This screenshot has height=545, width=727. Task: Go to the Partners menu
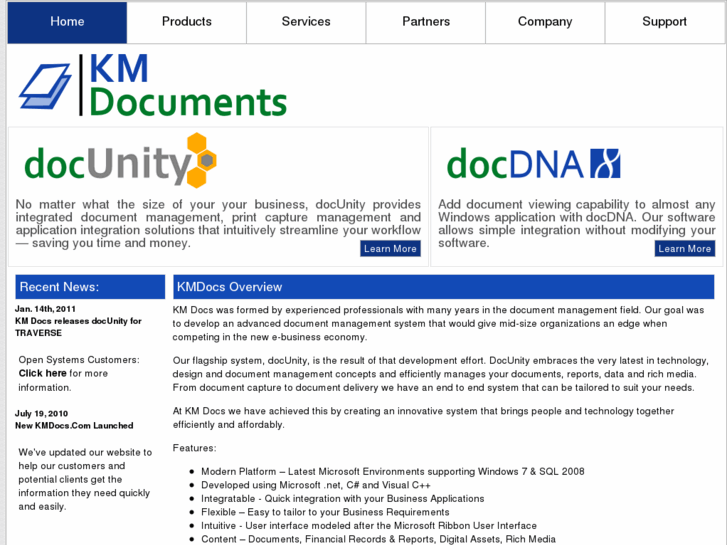[426, 22]
